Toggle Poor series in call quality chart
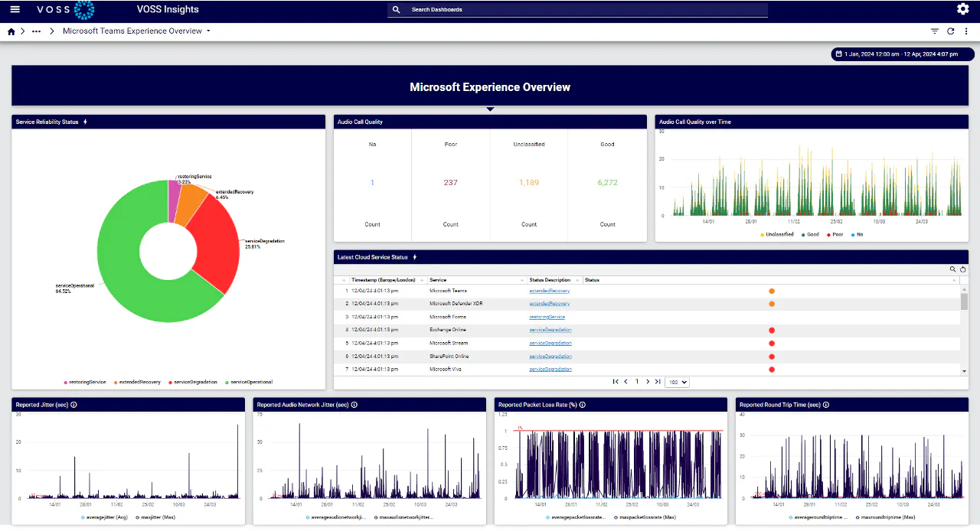The image size is (980, 531). [835, 235]
